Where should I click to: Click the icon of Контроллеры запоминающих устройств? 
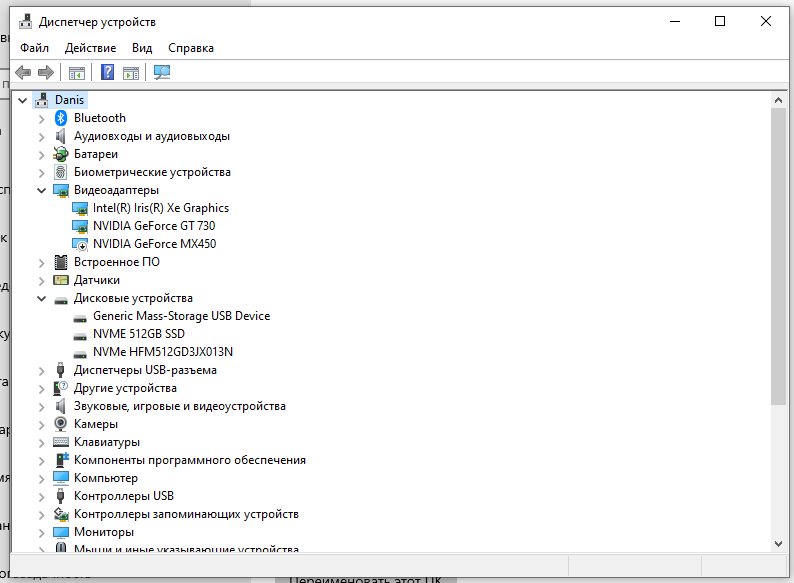coord(61,514)
